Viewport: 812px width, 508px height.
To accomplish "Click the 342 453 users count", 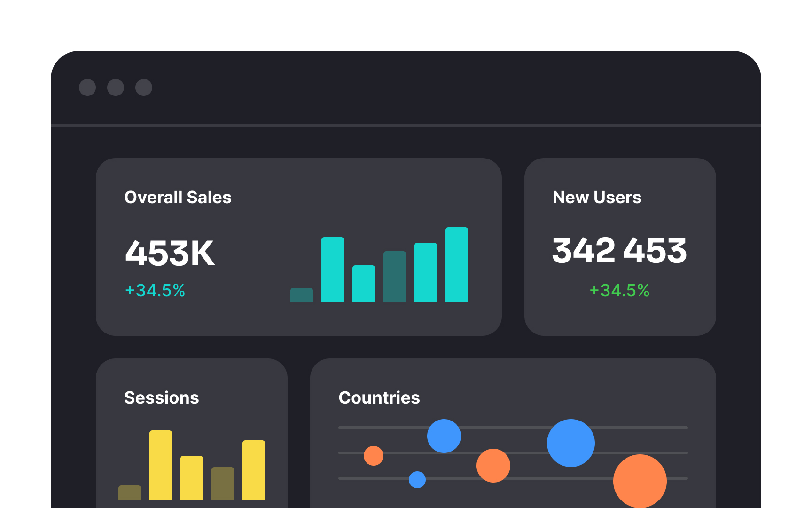I will (x=619, y=250).
